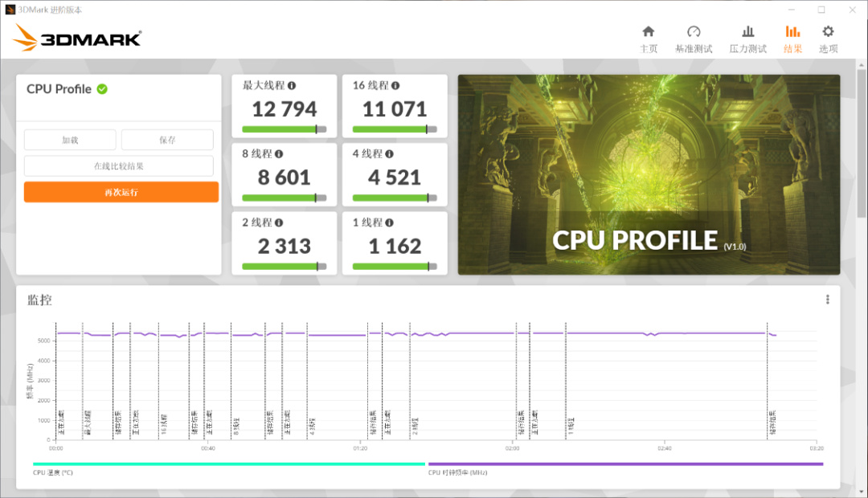Click the 4 线程 score progress bar

pyautogui.click(x=395, y=198)
